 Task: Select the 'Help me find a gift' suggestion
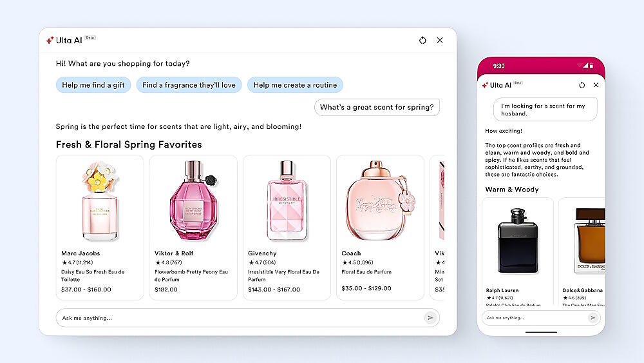pos(93,85)
